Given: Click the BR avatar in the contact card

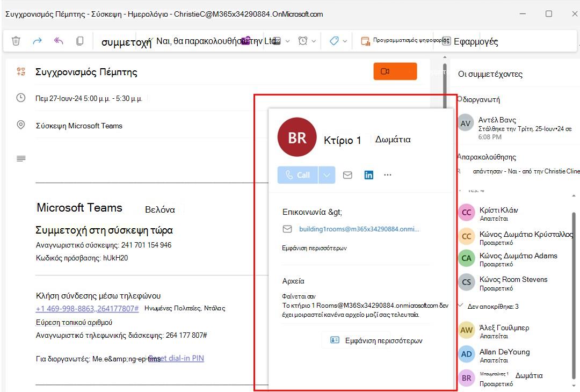Looking at the screenshot, I should pos(297,137).
